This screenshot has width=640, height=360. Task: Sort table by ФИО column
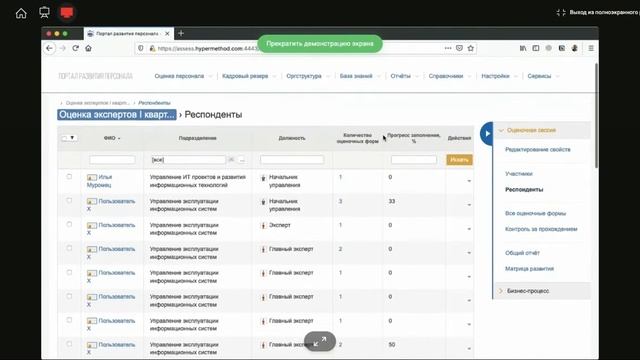click(112, 138)
